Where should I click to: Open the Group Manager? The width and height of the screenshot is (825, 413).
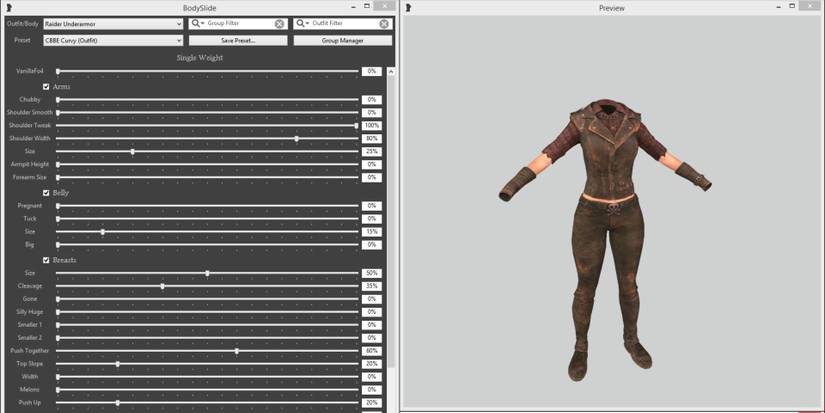coord(343,41)
